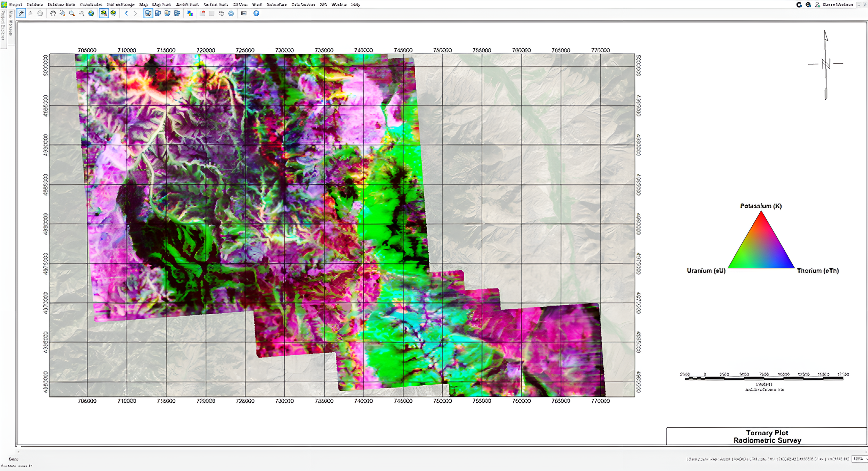Viewport: 868px width, 471px height.
Task: Click the globe full-extent icon
Action: [91, 14]
